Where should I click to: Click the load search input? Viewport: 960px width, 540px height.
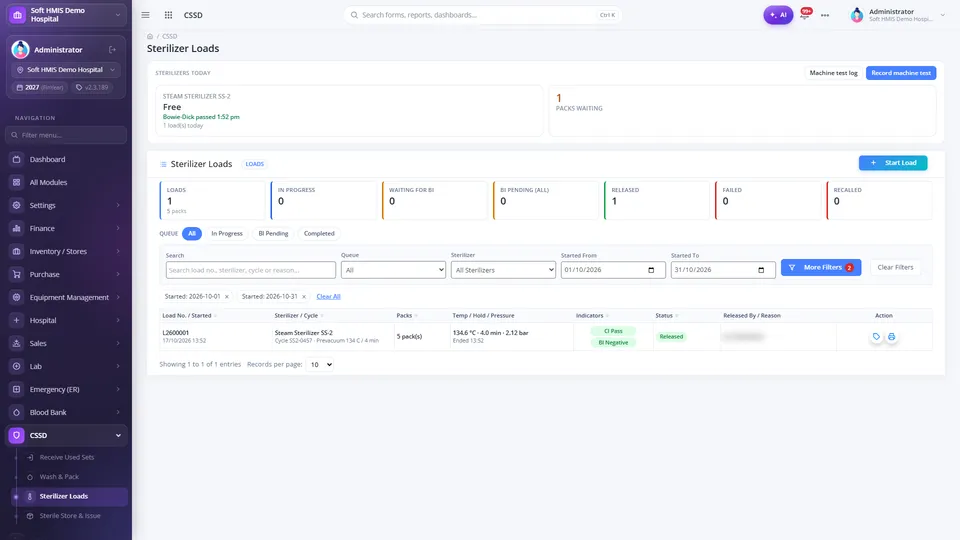pos(250,270)
